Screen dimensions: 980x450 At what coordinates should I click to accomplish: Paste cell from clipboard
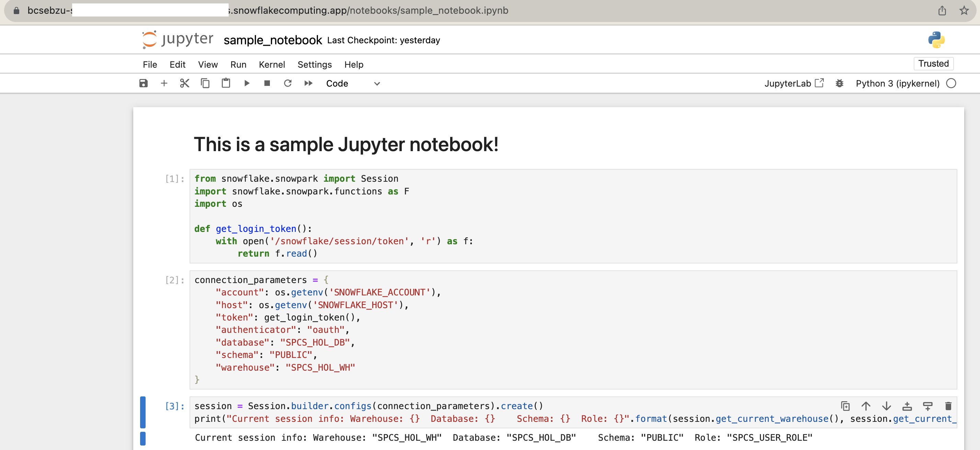click(226, 83)
